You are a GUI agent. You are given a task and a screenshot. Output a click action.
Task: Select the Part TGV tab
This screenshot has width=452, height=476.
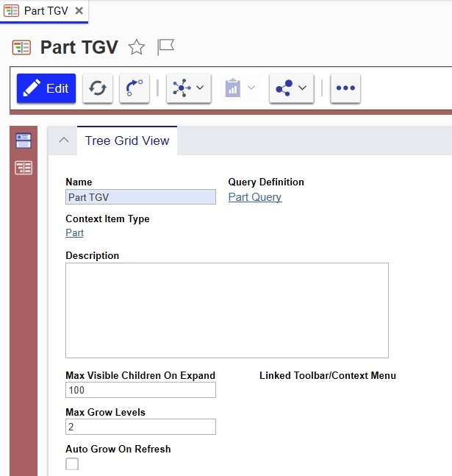coord(44,11)
